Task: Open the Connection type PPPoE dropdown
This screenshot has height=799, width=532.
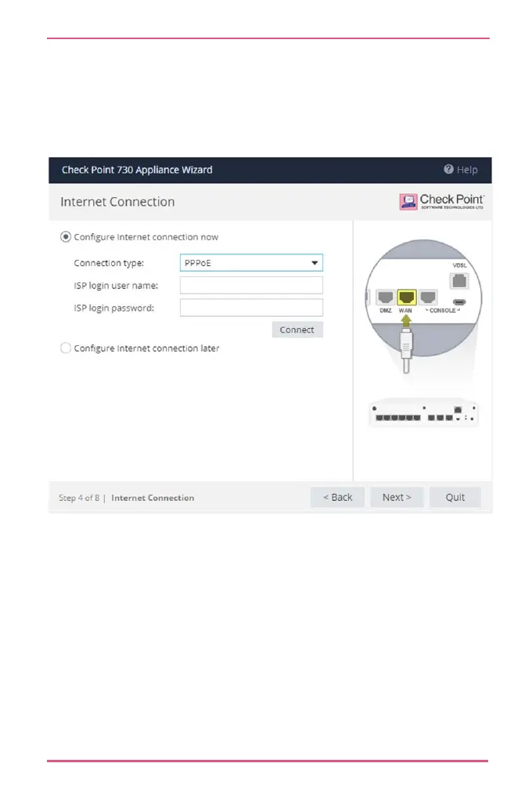Action: 251,263
